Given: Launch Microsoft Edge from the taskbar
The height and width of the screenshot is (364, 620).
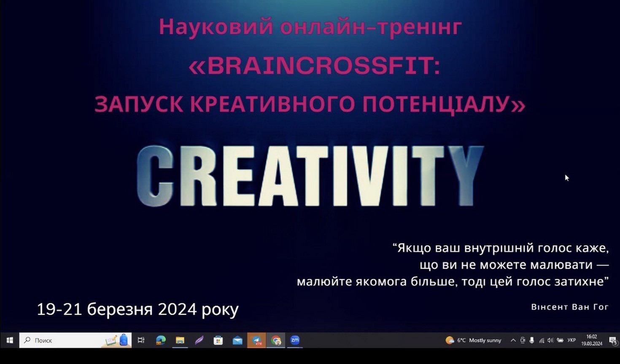Looking at the screenshot, I should [x=161, y=340].
